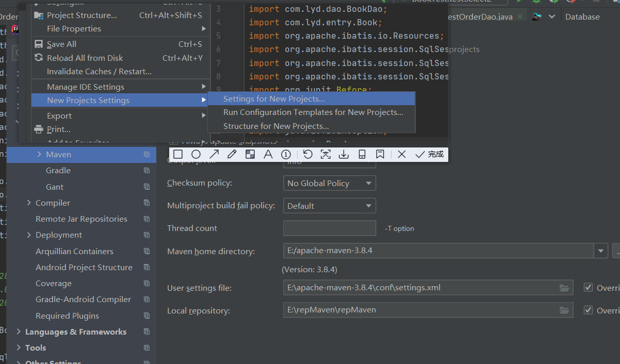Expand the Compiler settings node
Viewport: 620px width, 364px height.
pyautogui.click(x=29, y=203)
